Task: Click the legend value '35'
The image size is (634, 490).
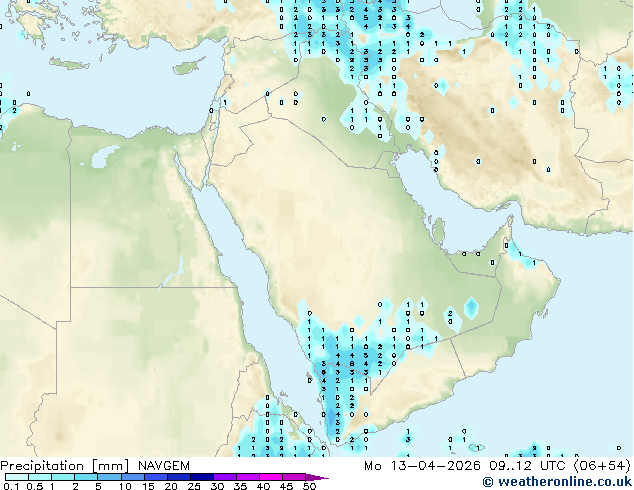Action: pyautogui.click(x=240, y=486)
